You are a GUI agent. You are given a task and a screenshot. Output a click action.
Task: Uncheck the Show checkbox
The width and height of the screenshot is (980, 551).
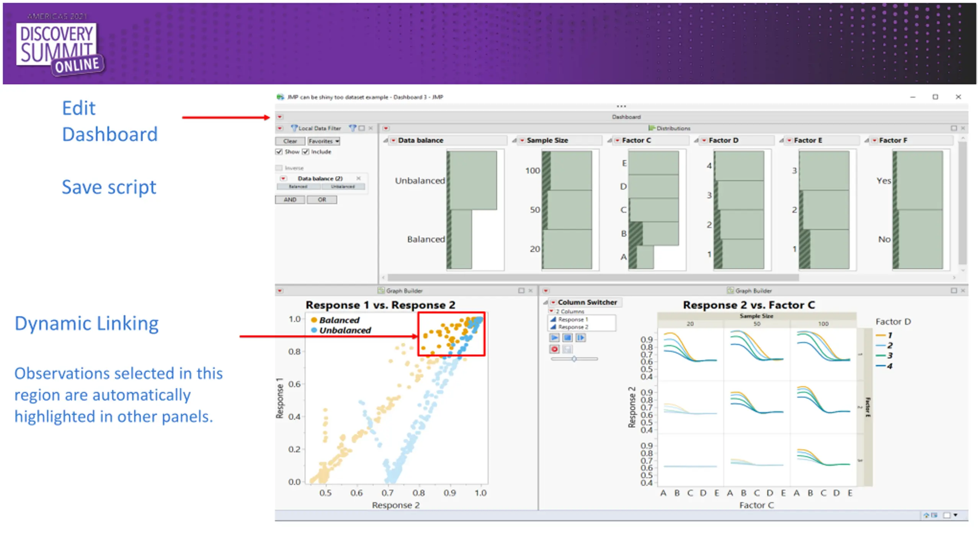click(279, 152)
